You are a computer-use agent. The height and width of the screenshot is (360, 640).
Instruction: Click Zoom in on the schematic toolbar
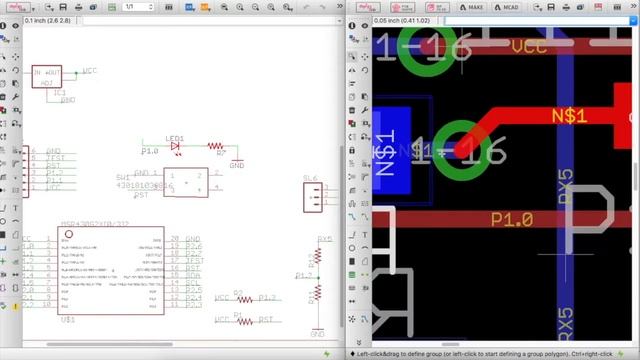pyautogui.click(x=240, y=7)
